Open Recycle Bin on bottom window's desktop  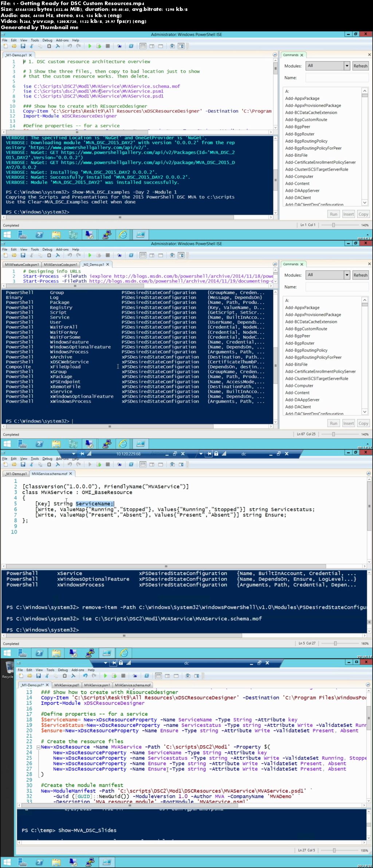(8, 669)
